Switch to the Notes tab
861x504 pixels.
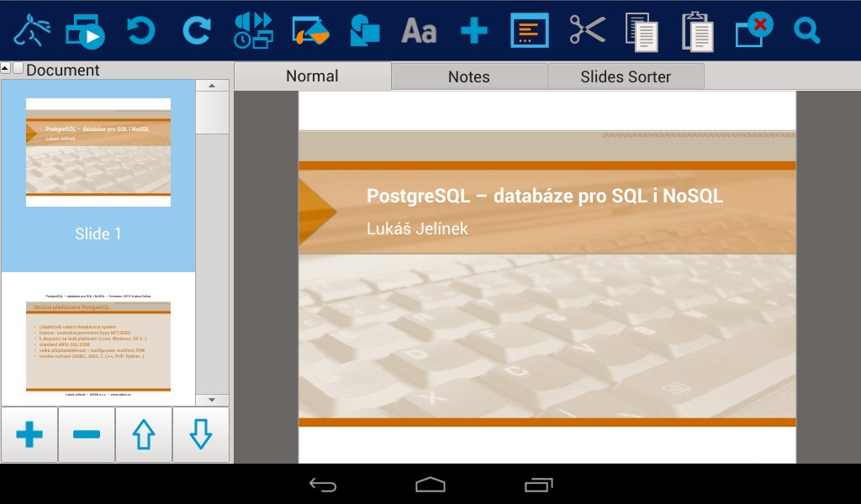coord(469,76)
